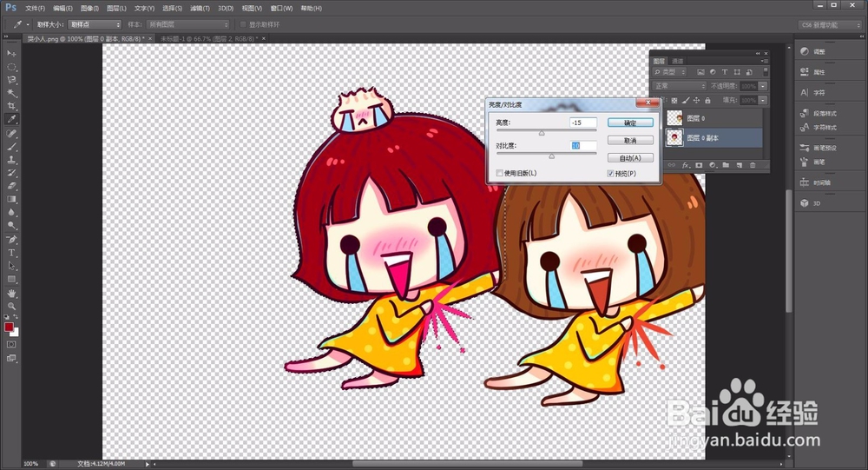Select the Horizontal Type tool
The width and height of the screenshot is (868, 470).
pyautogui.click(x=11, y=253)
